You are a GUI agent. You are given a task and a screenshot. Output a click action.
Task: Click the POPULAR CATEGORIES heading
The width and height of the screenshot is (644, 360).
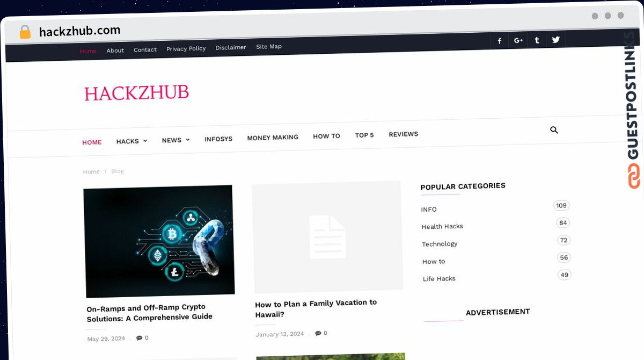click(463, 186)
